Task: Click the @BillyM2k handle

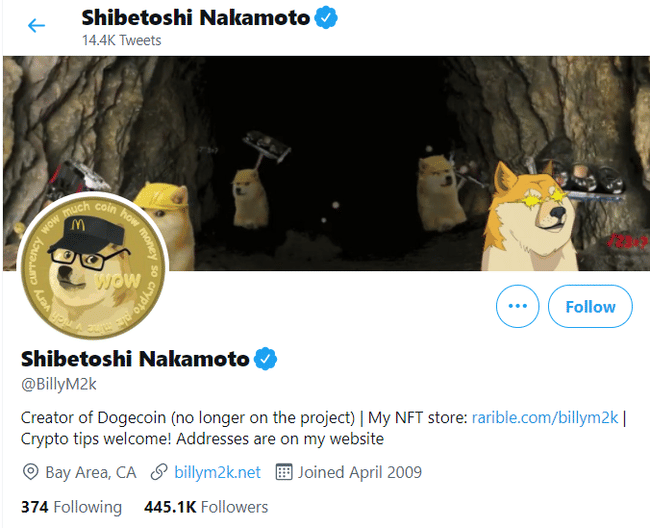Action: (59, 384)
